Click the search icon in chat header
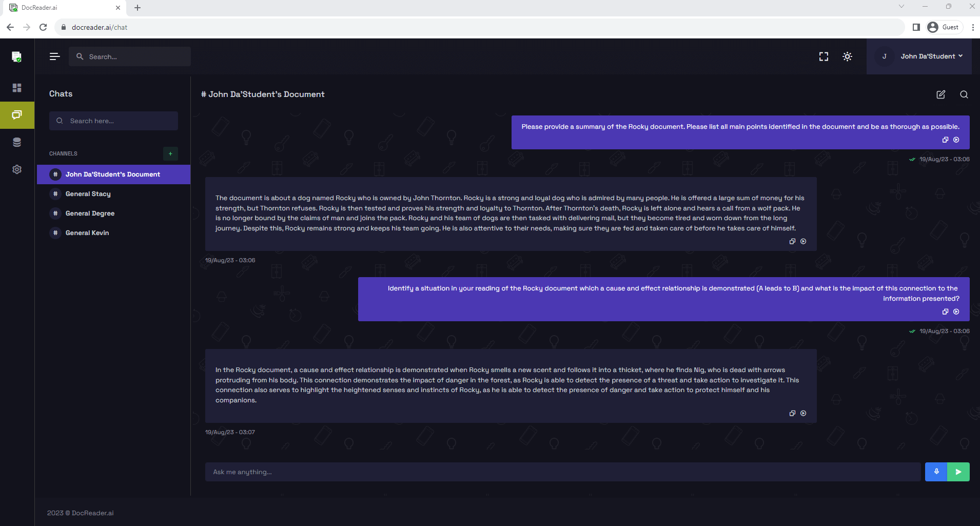Screen dimensions: 980x526 coord(964,94)
